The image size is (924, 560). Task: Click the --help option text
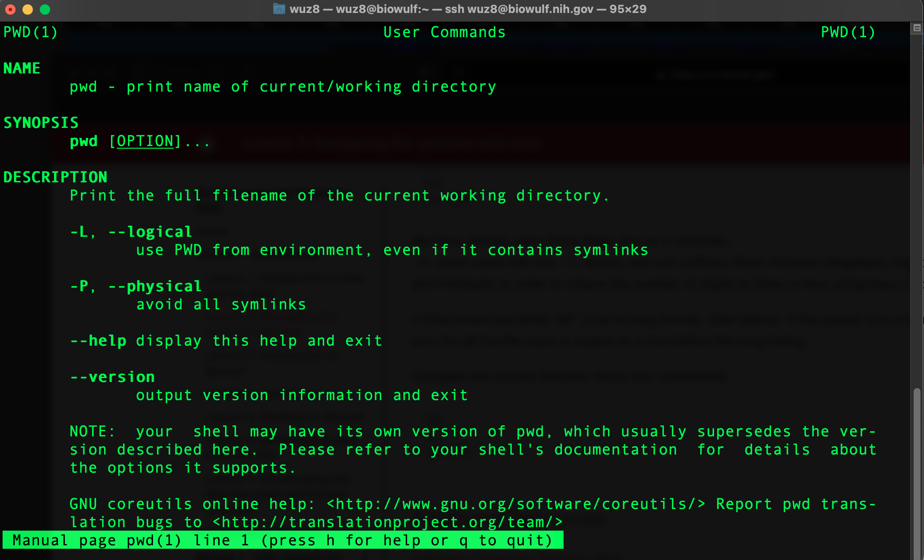[x=99, y=341]
